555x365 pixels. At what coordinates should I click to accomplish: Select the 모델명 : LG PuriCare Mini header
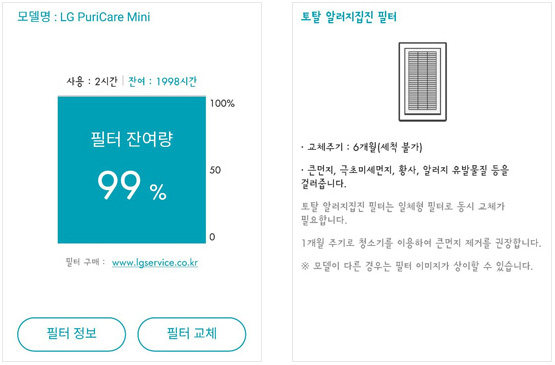pyautogui.click(x=84, y=17)
